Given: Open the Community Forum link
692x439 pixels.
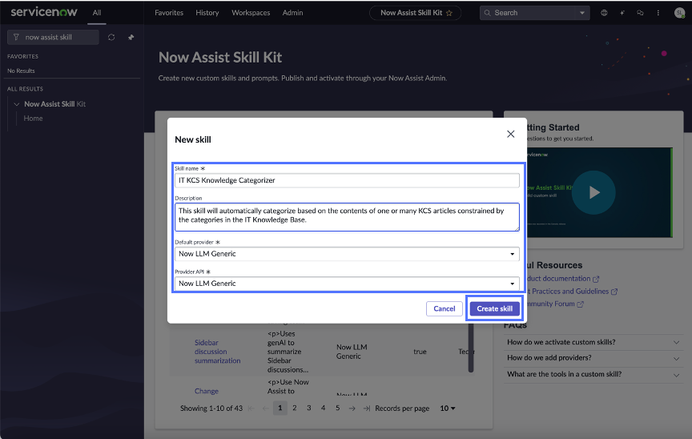Looking at the screenshot, I should click(x=555, y=304).
